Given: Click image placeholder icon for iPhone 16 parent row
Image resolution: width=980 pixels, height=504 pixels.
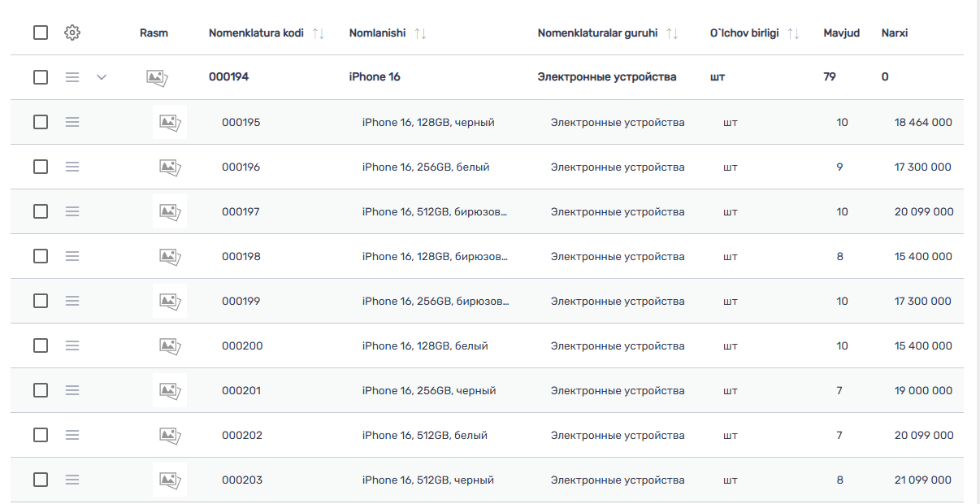Looking at the screenshot, I should pos(158,77).
